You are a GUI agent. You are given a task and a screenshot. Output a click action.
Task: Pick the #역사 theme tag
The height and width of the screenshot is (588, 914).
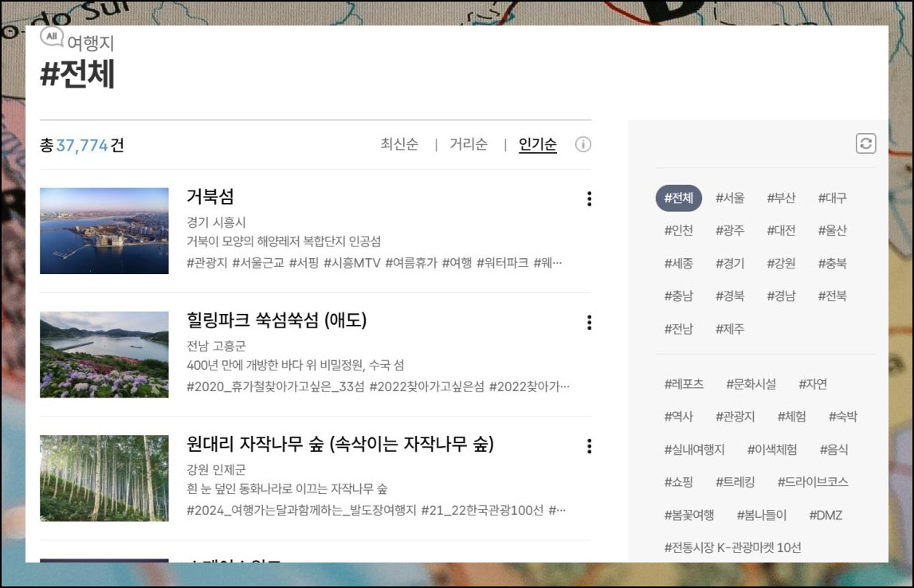(678, 417)
